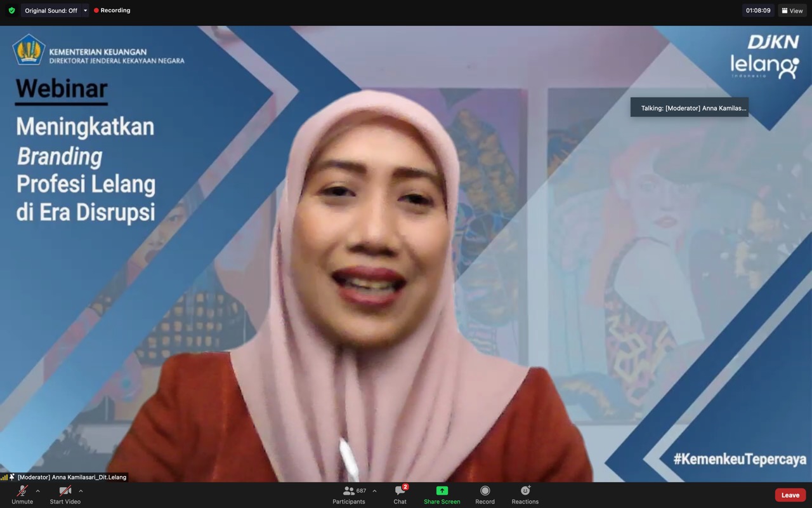Open the Original Sound dropdown arrow
The width and height of the screenshot is (812, 508).
pos(85,11)
